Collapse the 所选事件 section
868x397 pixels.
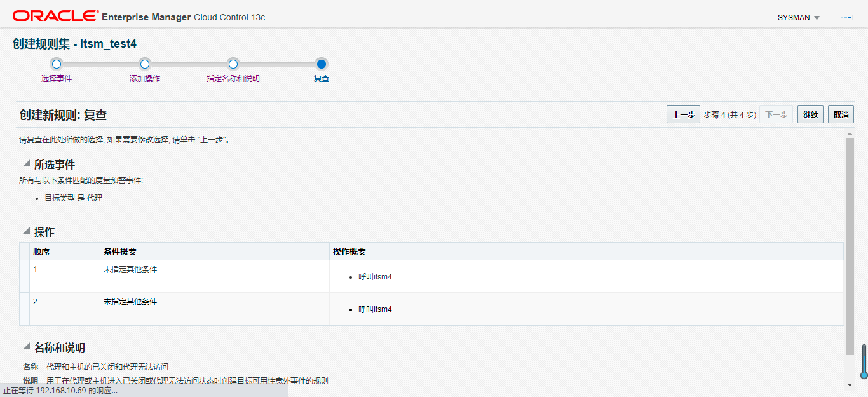27,164
